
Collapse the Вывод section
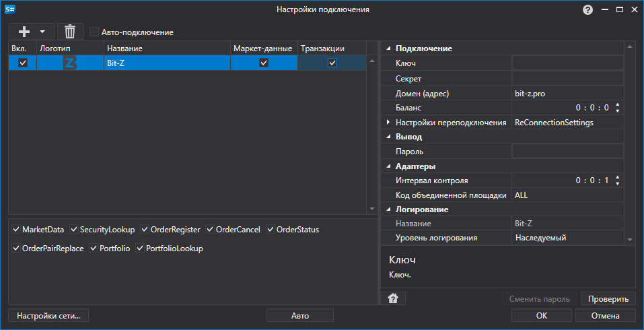click(x=388, y=137)
